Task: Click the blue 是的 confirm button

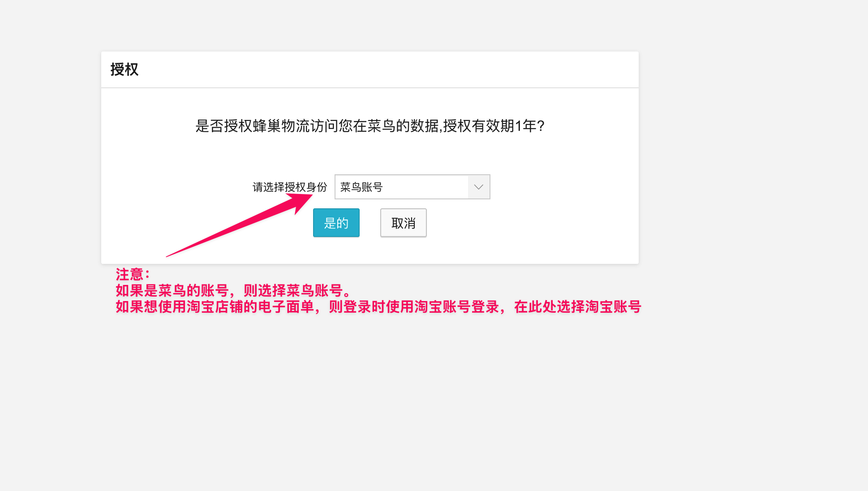Action: [336, 223]
